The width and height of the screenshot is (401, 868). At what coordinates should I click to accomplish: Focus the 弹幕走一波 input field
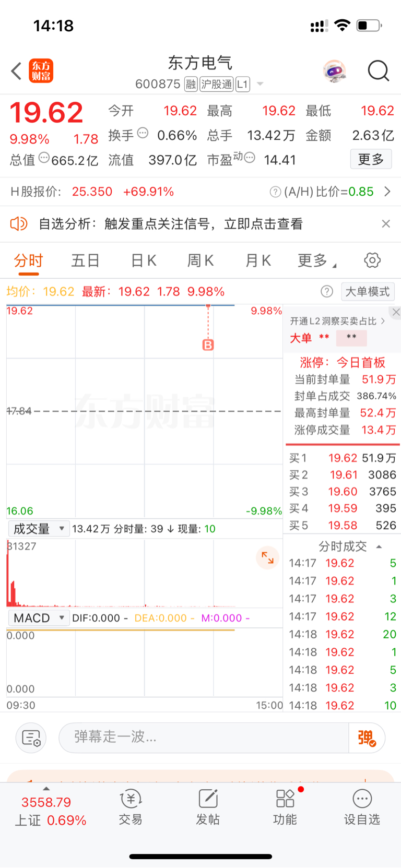204,738
